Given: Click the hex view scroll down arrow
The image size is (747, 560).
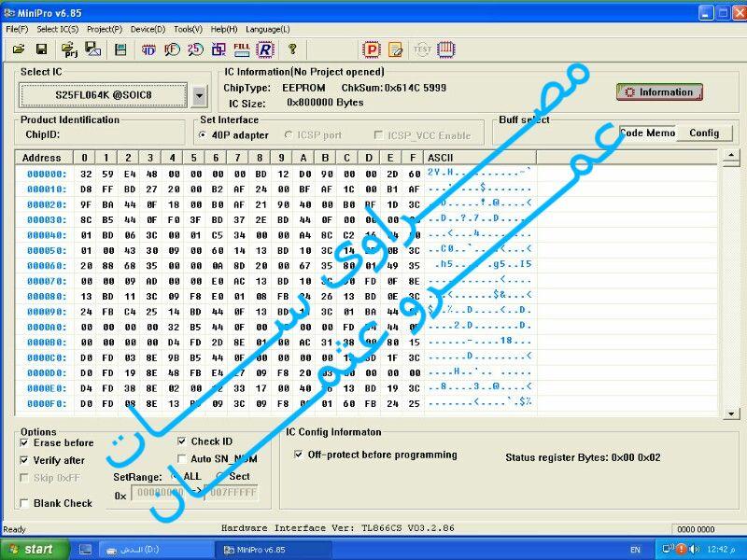Looking at the screenshot, I should coord(731,413).
